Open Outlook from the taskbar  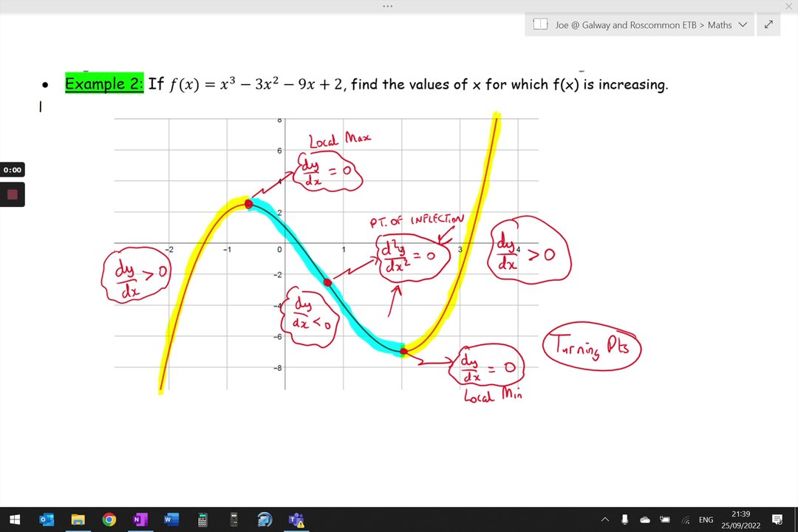tap(47, 519)
